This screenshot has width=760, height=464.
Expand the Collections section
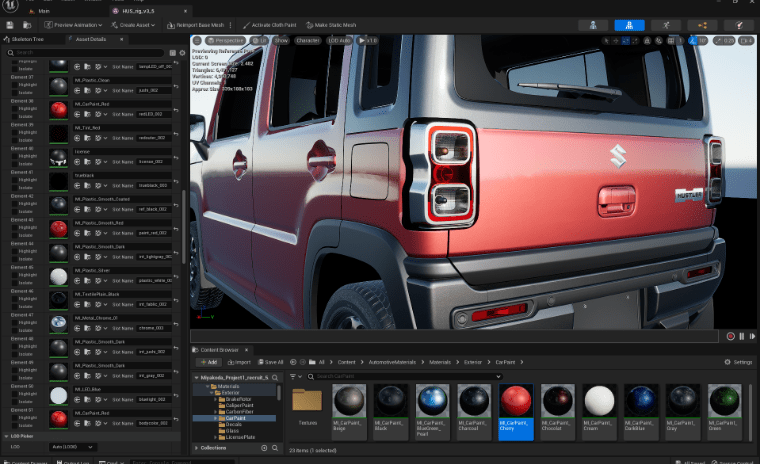click(x=196, y=448)
